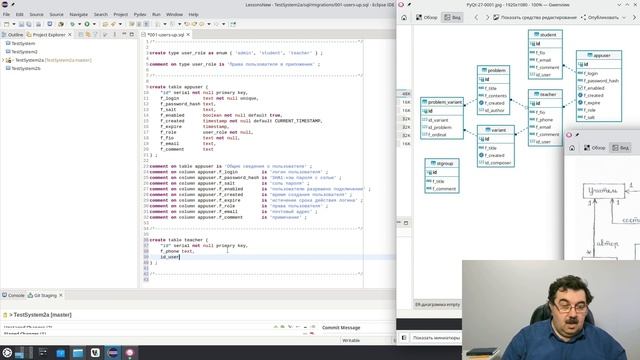Switch to the Outline tab
Viewport: 640px width, 360px height.
coord(12,35)
